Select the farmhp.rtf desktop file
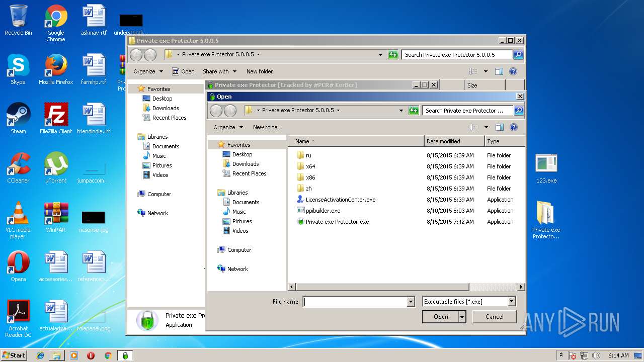 click(x=94, y=69)
